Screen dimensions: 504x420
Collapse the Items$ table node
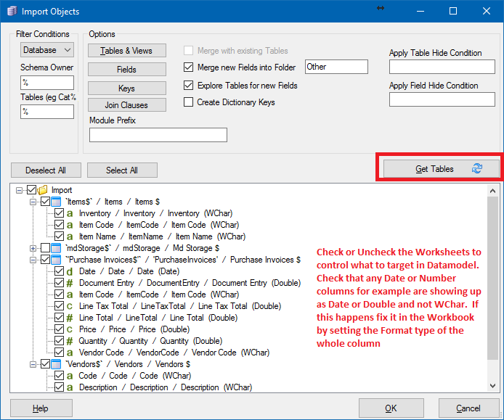click(x=33, y=202)
